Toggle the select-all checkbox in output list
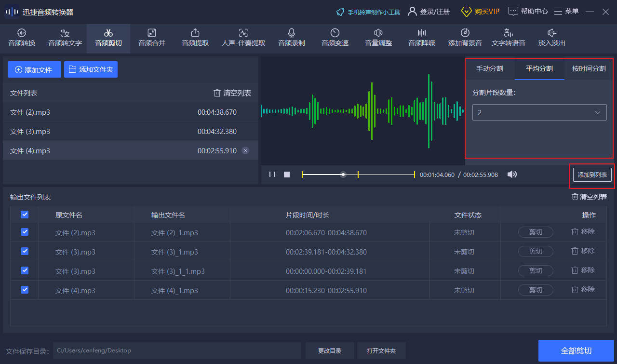This screenshot has height=364, width=617. click(24, 215)
